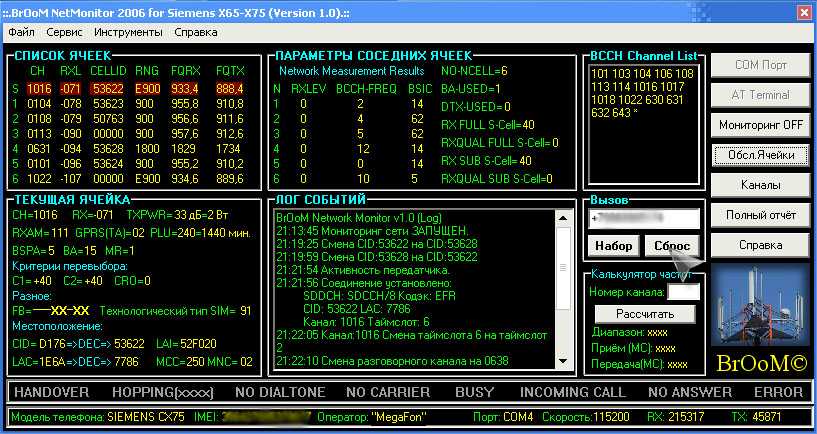Screen dimensions: 817x434
Task: Click the BUSY status indicator
Action: click(x=475, y=392)
